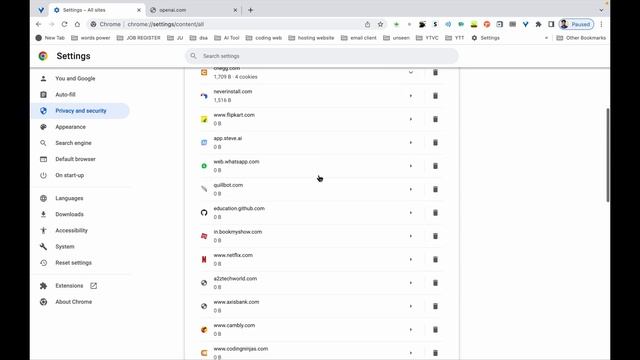Open the Paused profile button
This screenshot has width=640, height=360.
tap(576, 24)
